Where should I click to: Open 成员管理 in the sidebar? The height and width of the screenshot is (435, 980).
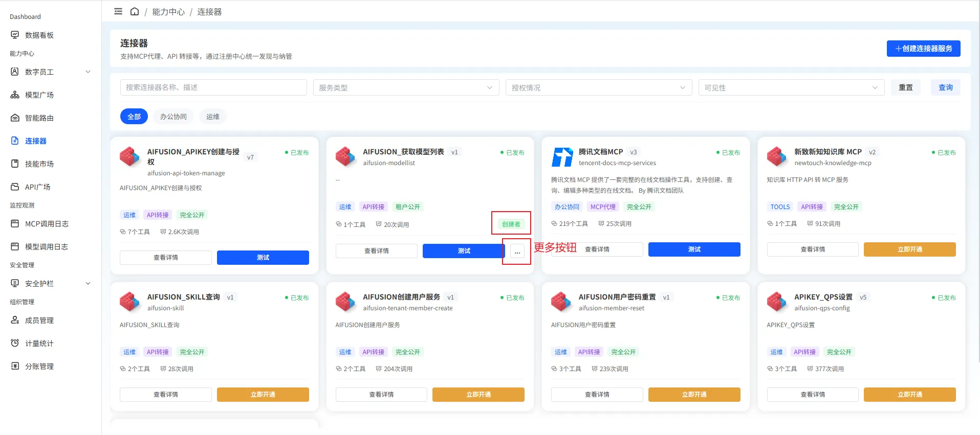coord(39,320)
